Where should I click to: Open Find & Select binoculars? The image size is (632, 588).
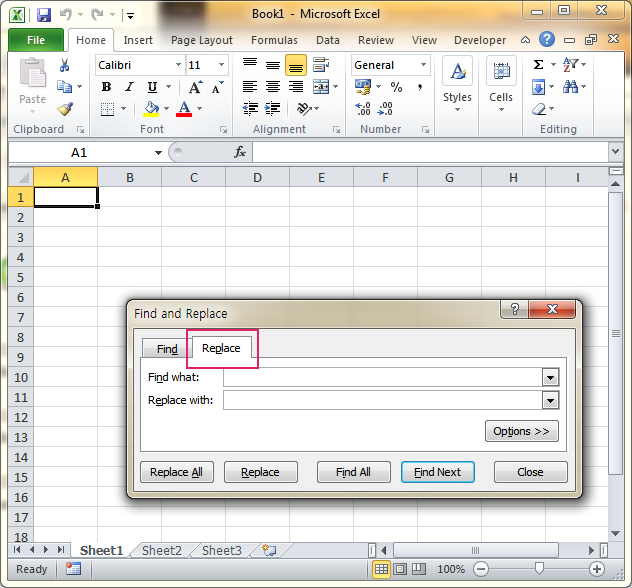(571, 86)
